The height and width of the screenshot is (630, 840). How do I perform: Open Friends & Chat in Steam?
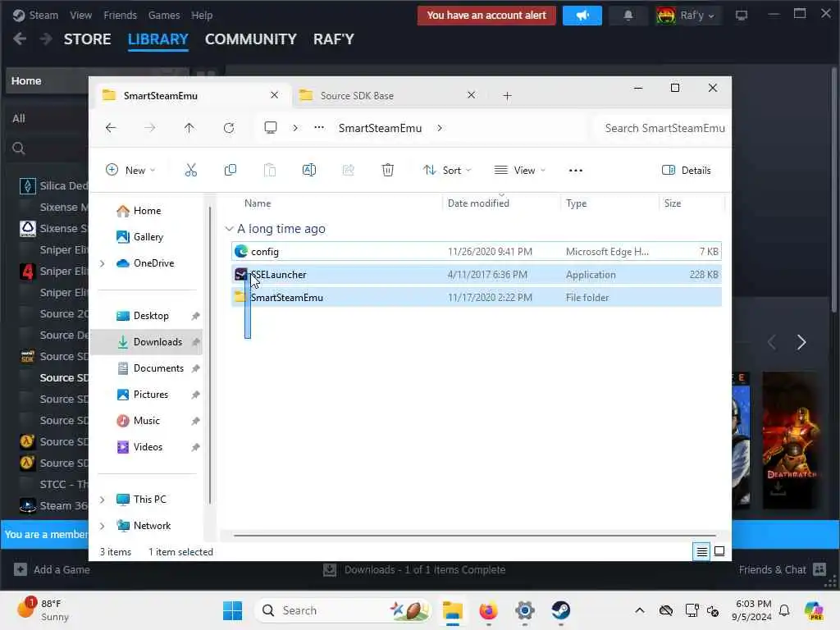[x=782, y=569]
